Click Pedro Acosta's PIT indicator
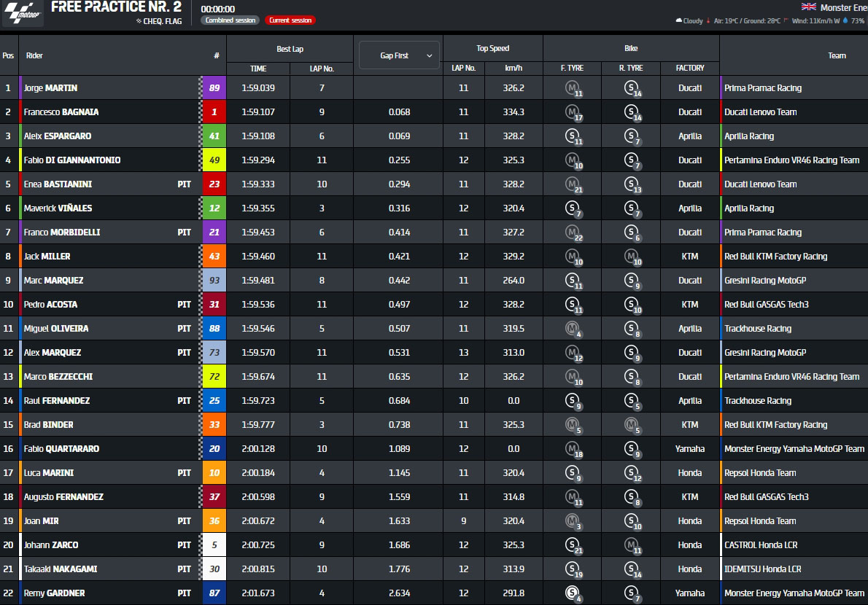Screen dimensions: 868x605 point(185,305)
